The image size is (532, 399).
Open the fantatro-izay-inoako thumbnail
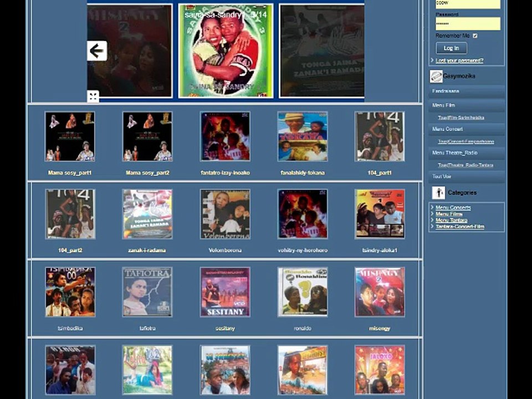pos(225,136)
